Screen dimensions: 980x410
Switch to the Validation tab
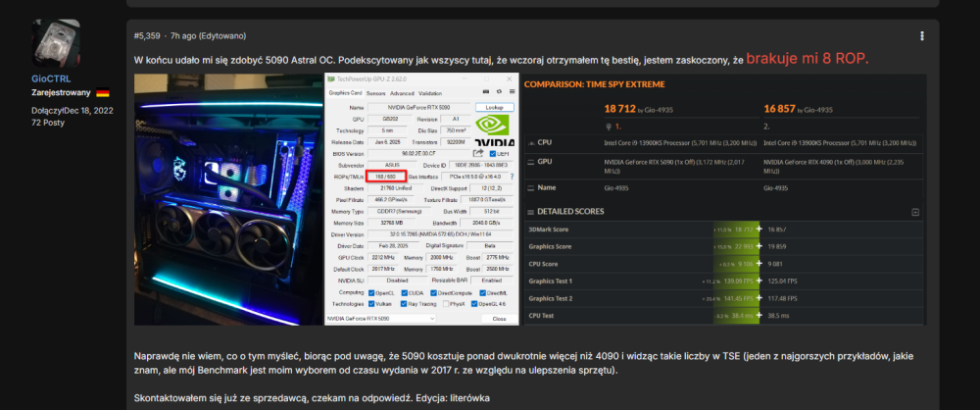coord(430,93)
